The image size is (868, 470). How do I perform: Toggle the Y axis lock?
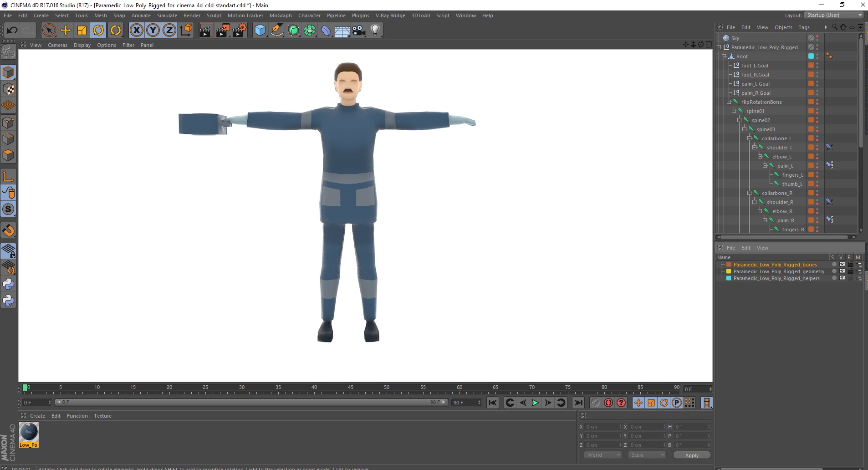tap(153, 31)
